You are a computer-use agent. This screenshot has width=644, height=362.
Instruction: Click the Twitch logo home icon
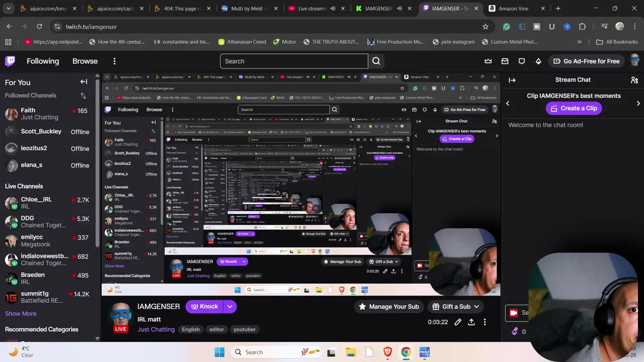(x=10, y=61)
